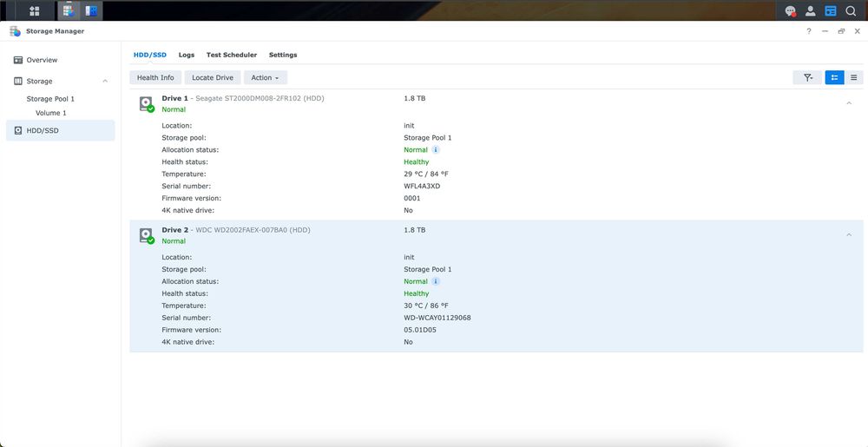
Task: Collapse Drive 1 details chevron
Action: tap(849, 103)
